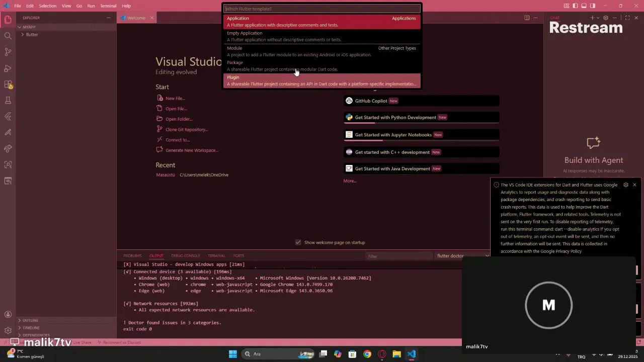Toggle Show welcome page on startup

[x=298, y=242]
